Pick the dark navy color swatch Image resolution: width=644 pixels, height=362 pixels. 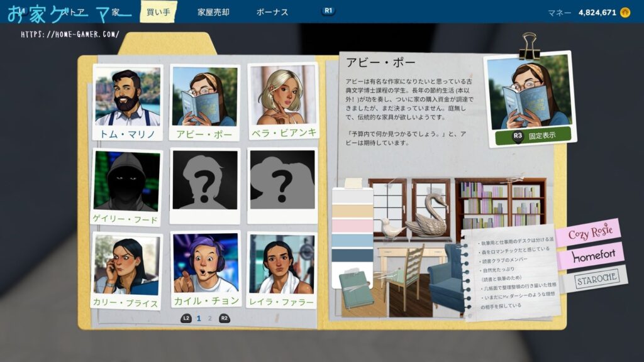coord(352,255)
